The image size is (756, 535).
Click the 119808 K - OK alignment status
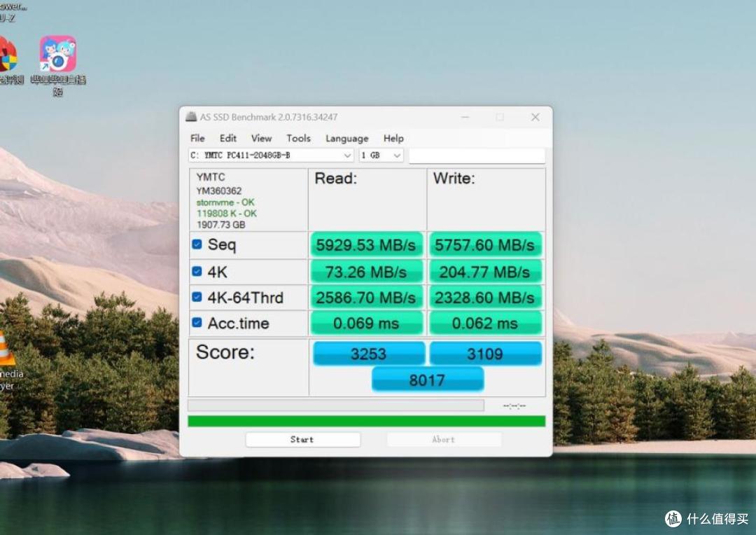tap(227, 213)
